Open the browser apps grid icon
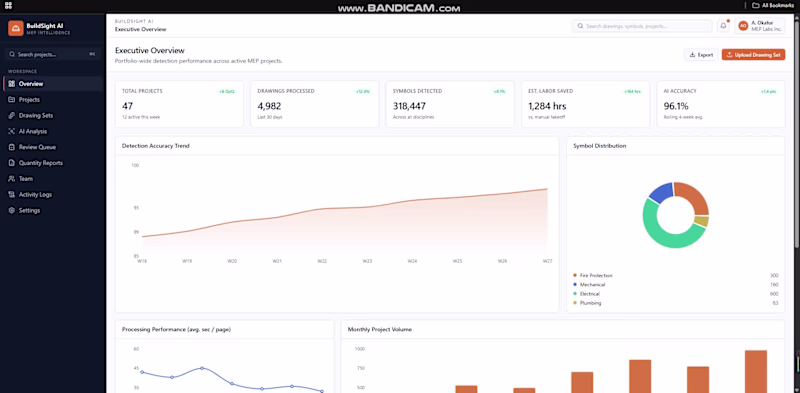 tap(9, 6)
